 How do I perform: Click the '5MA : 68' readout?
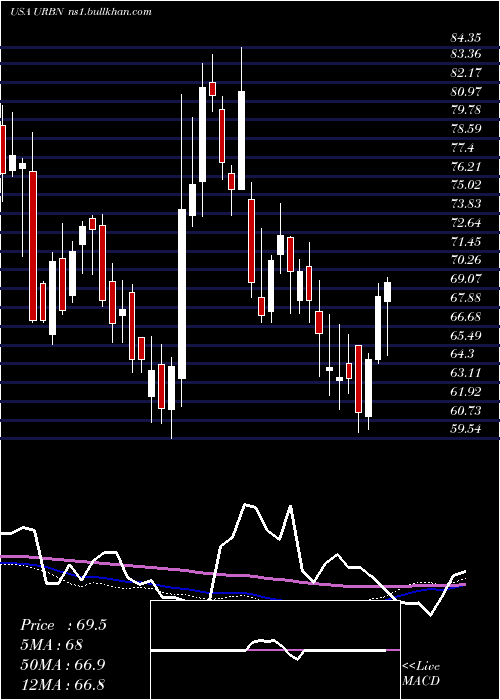point(51,645)
